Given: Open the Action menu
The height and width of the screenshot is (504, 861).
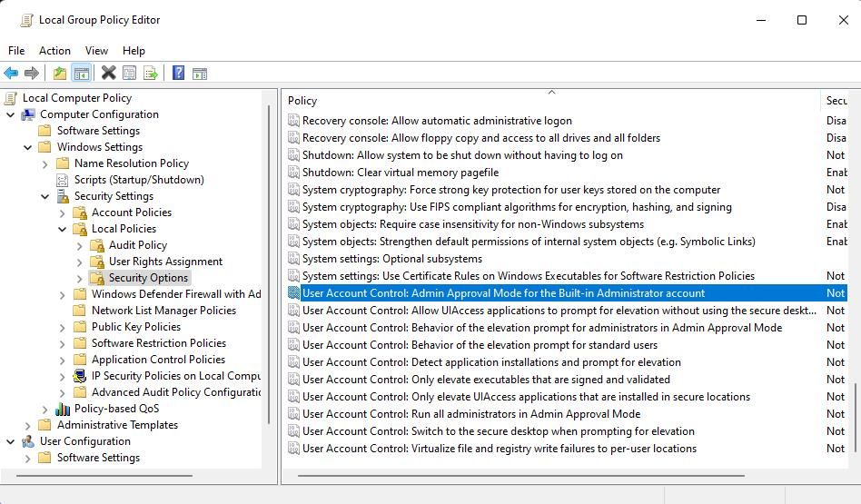Looking at the screenshot, I should click(54, 51).
